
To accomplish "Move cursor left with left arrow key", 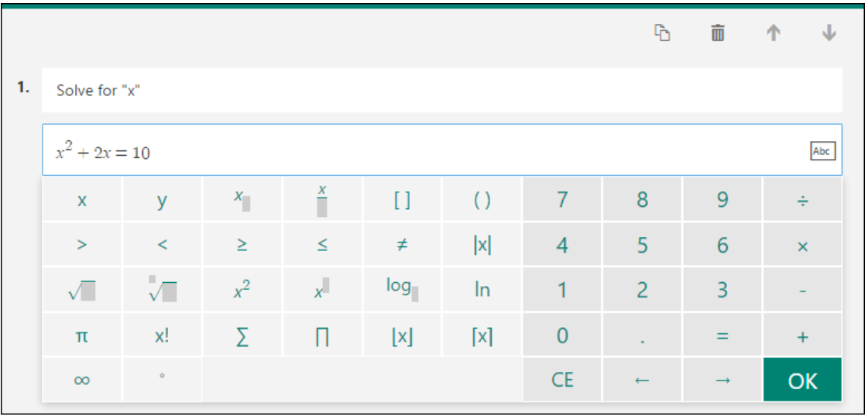I will pyautogui.click(x=642, y=380).
